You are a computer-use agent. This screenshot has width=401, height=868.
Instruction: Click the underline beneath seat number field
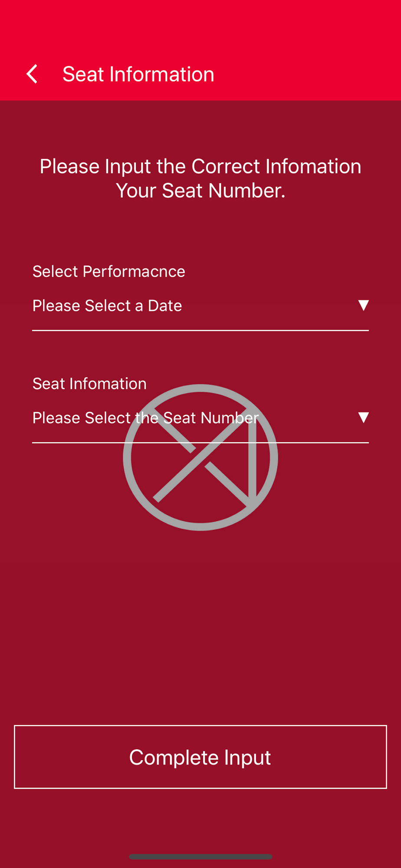(200, 443)
